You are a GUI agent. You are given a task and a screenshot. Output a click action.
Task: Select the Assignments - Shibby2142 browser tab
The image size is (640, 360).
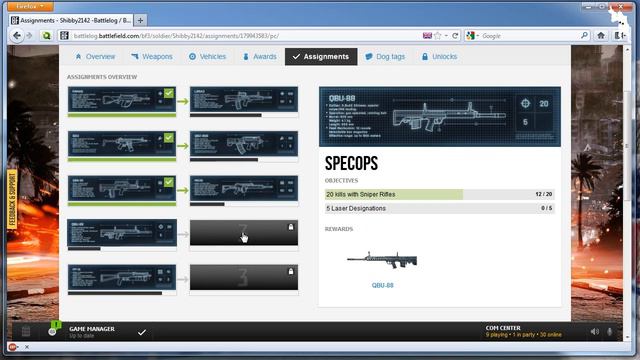click(x=71, y=20)
